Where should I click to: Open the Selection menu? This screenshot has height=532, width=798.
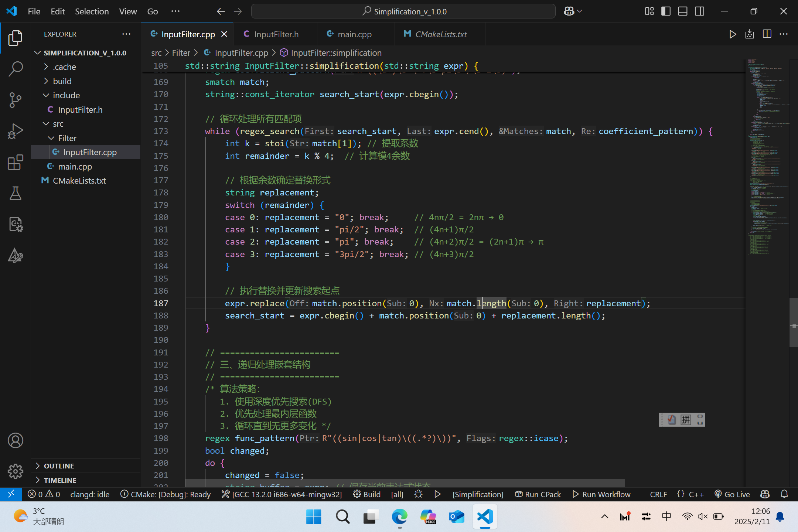coord(92,11)
